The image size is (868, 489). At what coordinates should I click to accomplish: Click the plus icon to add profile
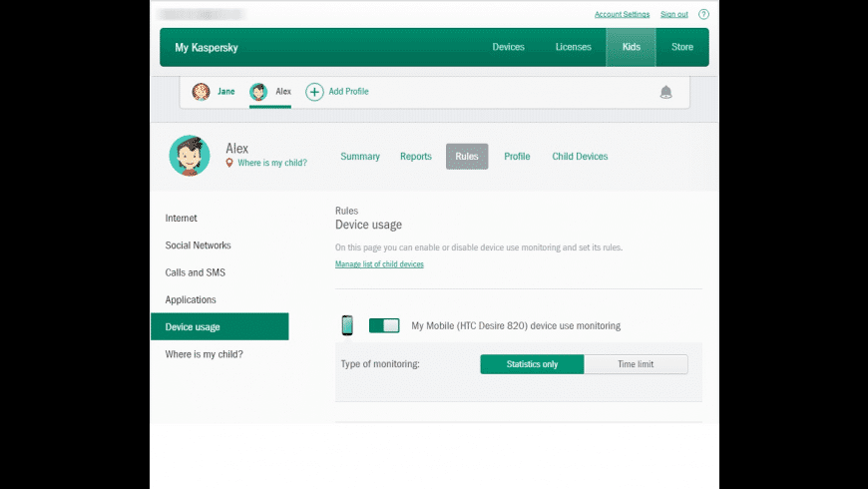(x=314, y=92)
